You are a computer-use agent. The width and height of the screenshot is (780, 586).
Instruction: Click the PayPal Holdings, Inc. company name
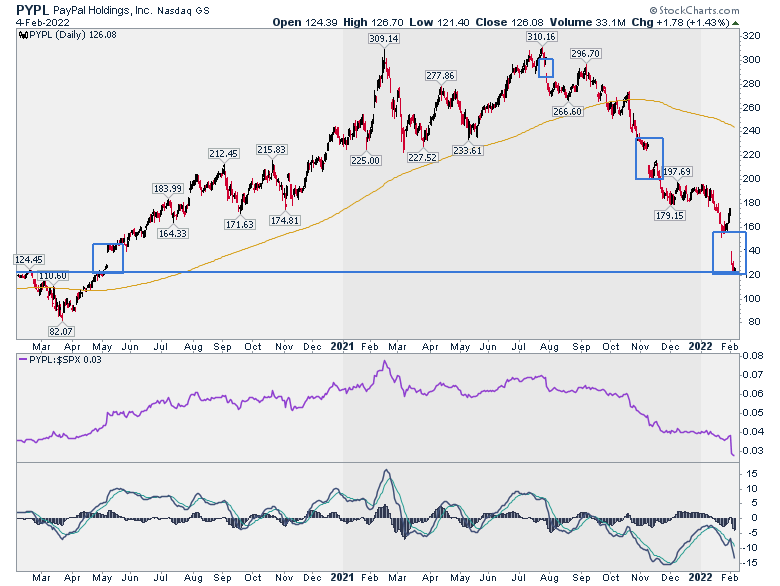tap(103, 10)
